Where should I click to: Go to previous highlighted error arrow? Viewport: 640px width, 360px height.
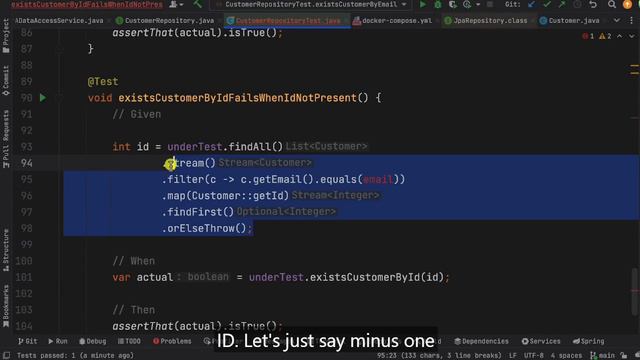pyautogui.click(x=620, y=36)
